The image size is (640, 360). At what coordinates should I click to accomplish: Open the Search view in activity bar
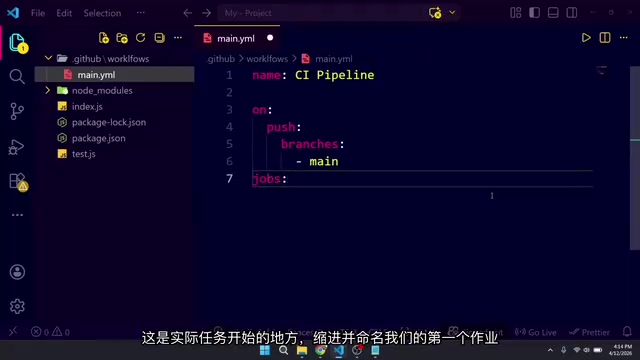click(17, 76)
